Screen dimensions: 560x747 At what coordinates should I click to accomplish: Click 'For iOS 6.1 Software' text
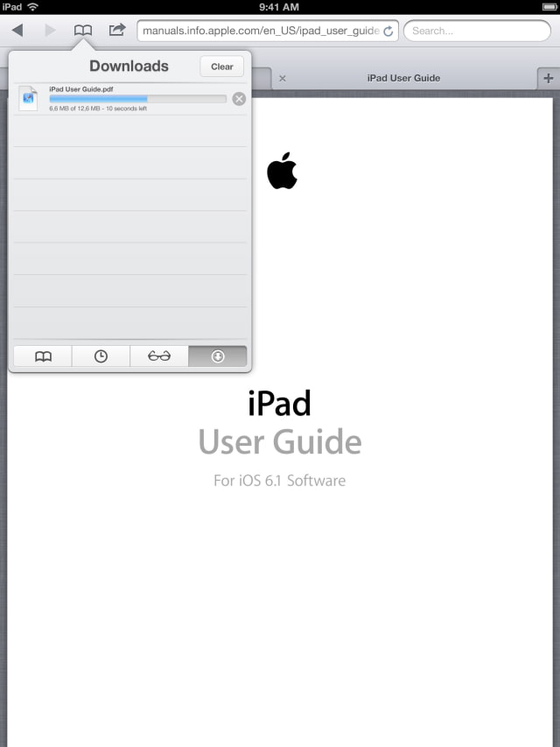279,480
